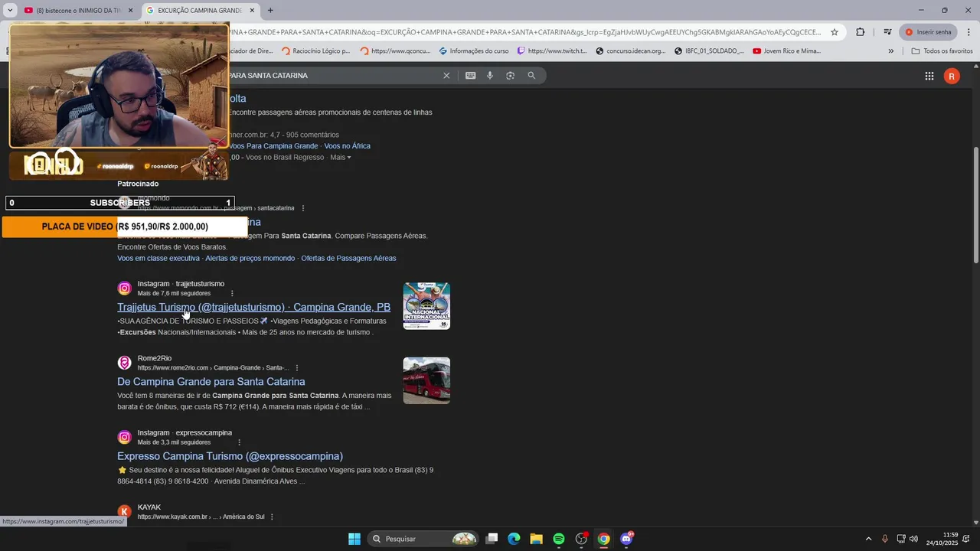
Task: Open the Todos os favoritos folder
Action: pyautogui.click(x=942, y=51)
